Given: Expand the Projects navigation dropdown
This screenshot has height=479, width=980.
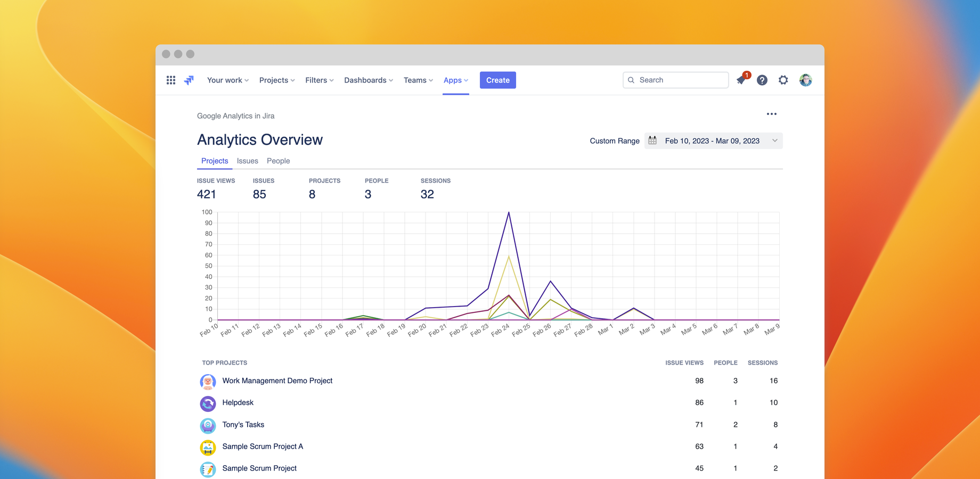Looking at the screenshot, I should (277, 80).
